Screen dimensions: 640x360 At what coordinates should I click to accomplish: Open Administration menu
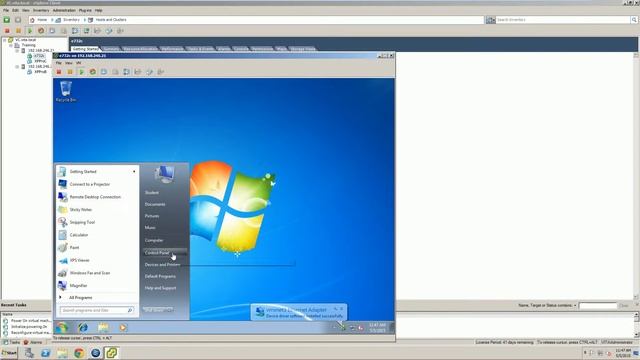point(64,10)
